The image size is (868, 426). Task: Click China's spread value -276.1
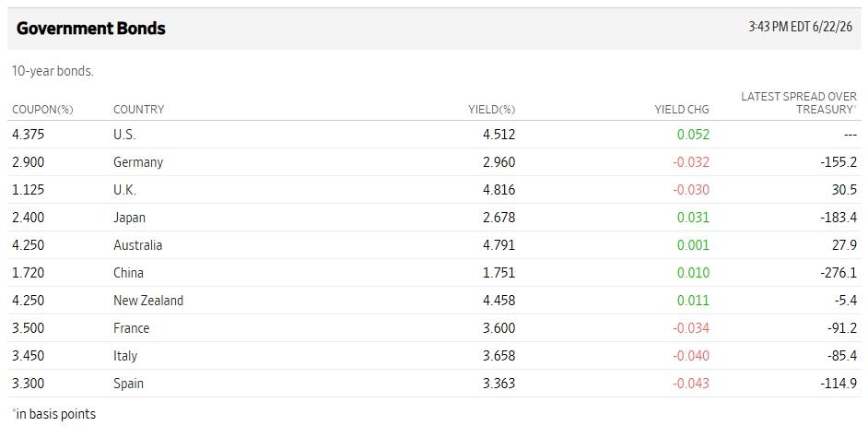point(839,273)
